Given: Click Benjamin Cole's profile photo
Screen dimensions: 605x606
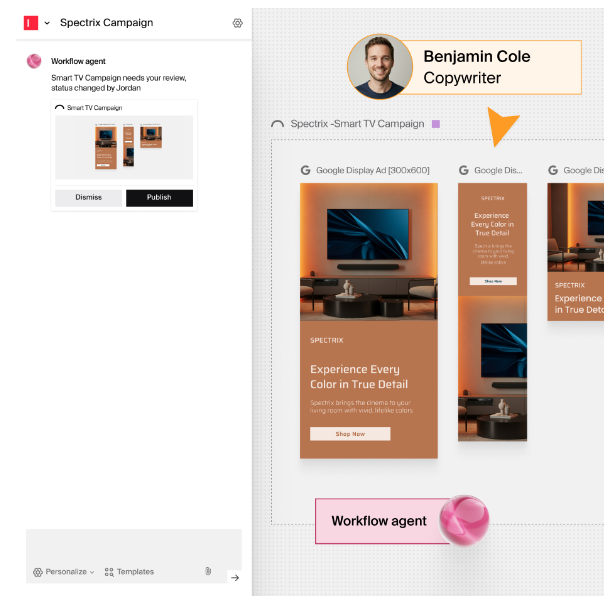Looking at the screenshot, I should (x=380, y=67).
